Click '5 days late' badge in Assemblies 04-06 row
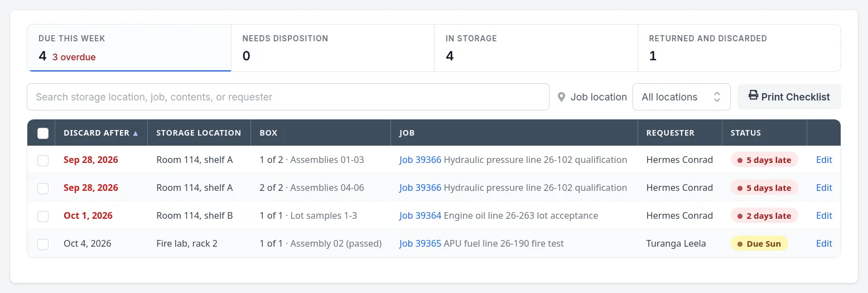This screenshot has width=868, height=293. pos(764,188)
